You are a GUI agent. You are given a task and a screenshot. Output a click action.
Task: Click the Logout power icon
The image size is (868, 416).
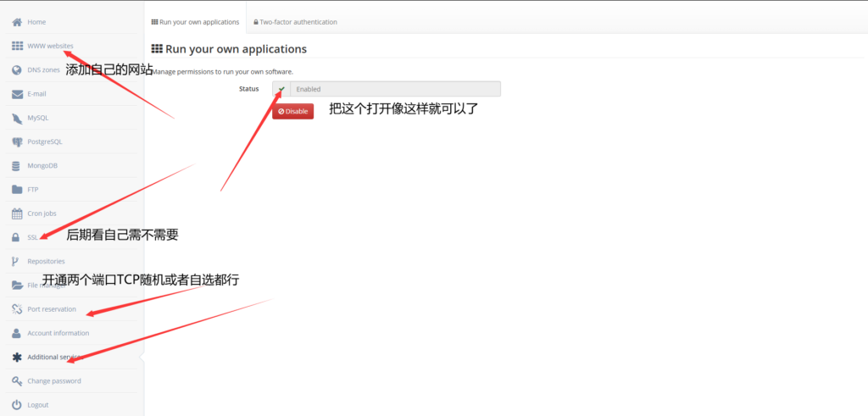click(x=17, y=405)
